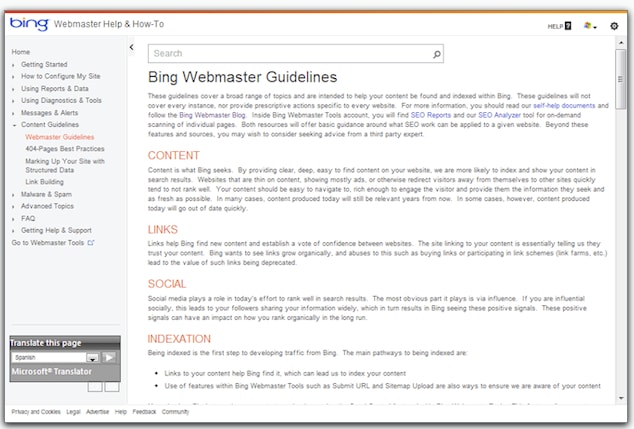Click the Community footer link
Screen dimensions: 634x429
click(175, 412)
